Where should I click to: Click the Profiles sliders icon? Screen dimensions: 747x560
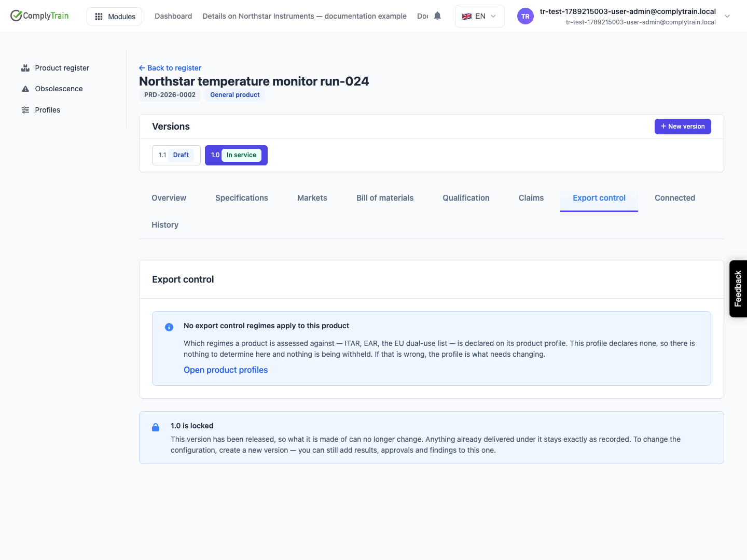[x=25, y=110]
